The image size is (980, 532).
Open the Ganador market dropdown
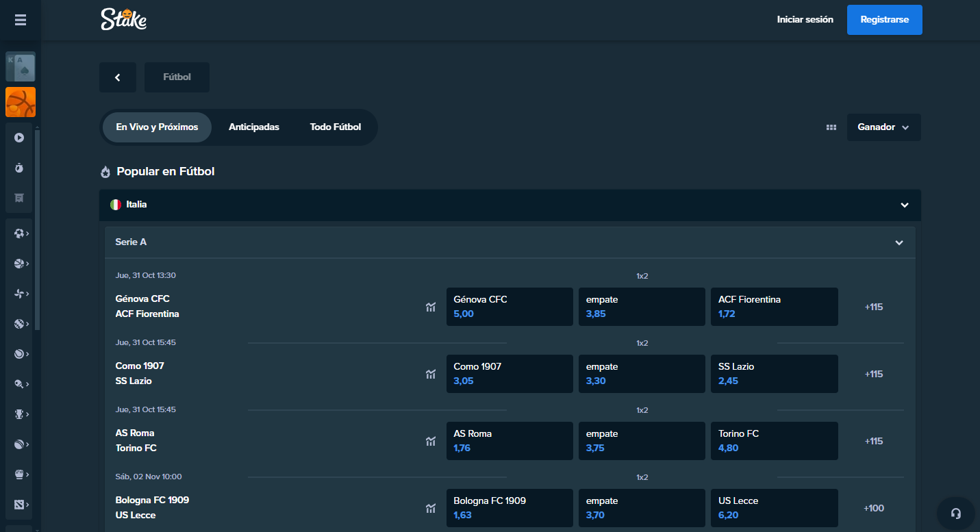(883, 127)
